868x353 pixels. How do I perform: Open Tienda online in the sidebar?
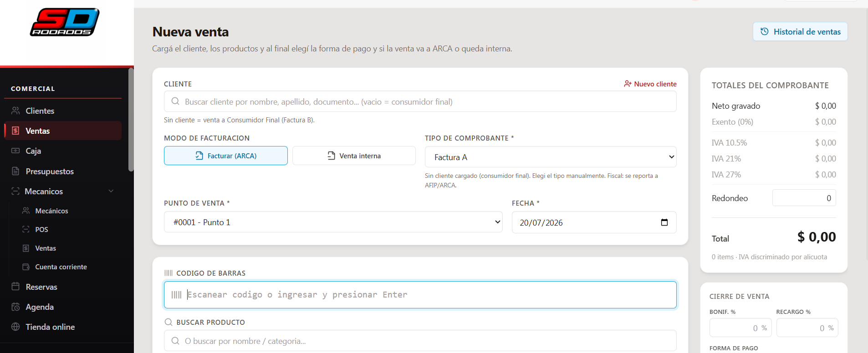tap(63, 327)
